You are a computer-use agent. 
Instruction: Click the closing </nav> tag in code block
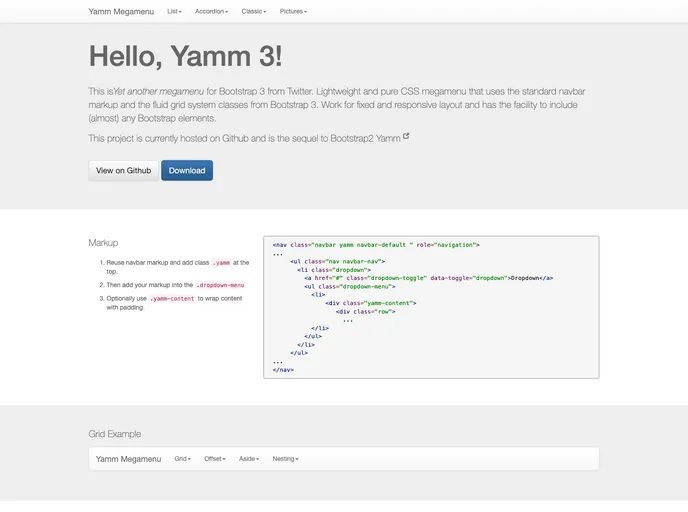coord(283,370)
